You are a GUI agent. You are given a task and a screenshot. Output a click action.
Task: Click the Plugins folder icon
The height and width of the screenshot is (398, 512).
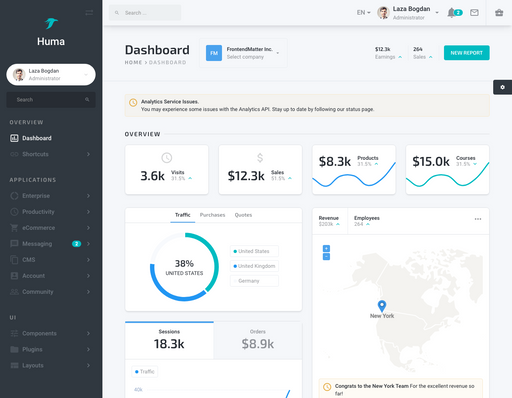[x=14, y=349]
